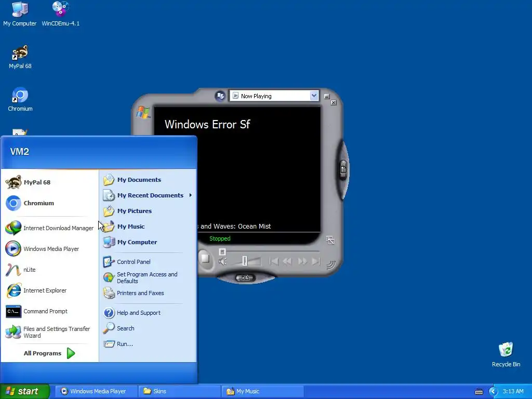The height and width of the screenshot is (399, 532).
Task: Click the Windows logo on the Media Player skin
Action: click(143, 112)
